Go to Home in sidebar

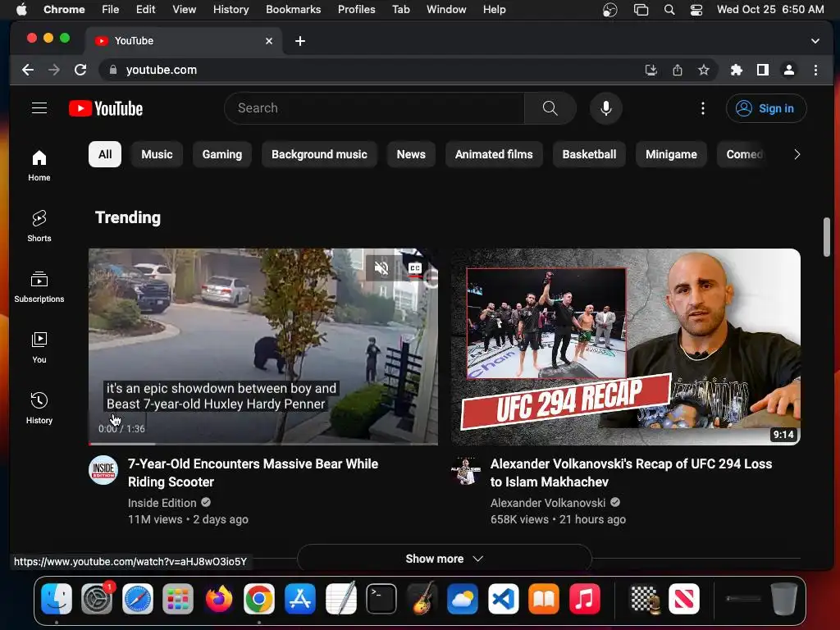pyautogui.click(x=39, y=166)
